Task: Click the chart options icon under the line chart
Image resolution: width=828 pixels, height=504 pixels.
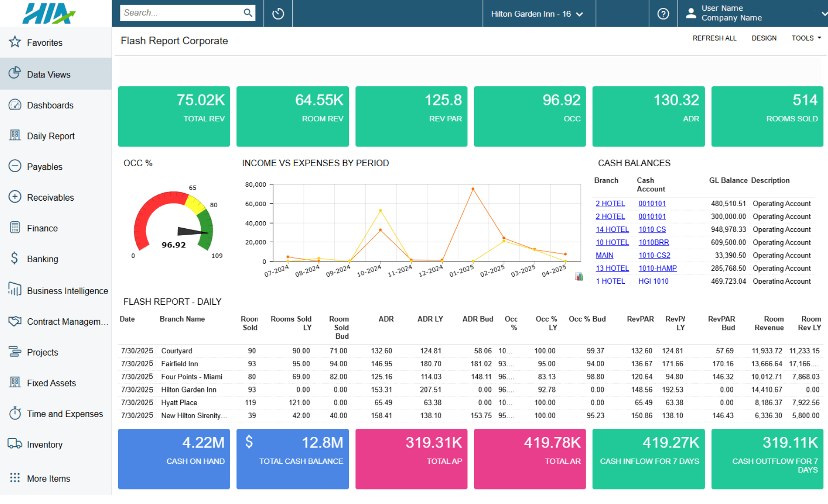Action: coord(579,276)
